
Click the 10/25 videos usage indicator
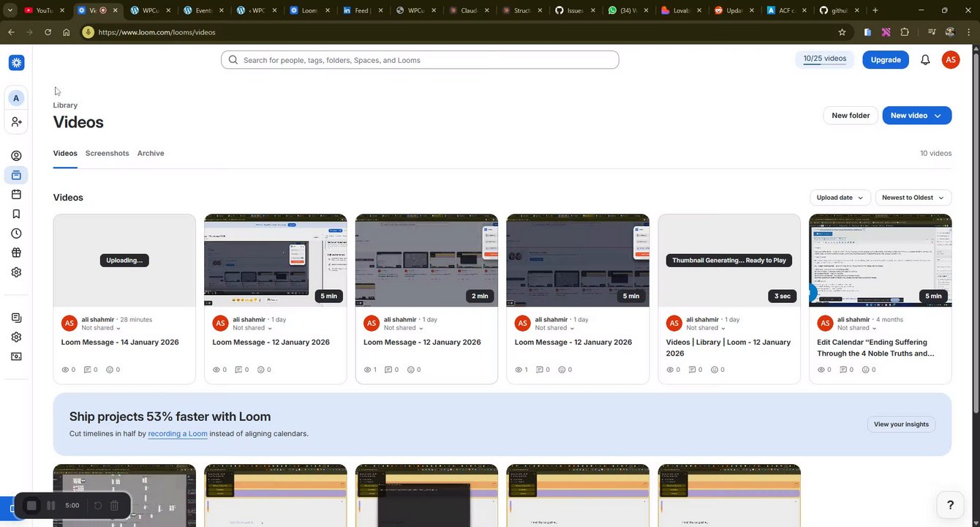click(x=825, y=59)
